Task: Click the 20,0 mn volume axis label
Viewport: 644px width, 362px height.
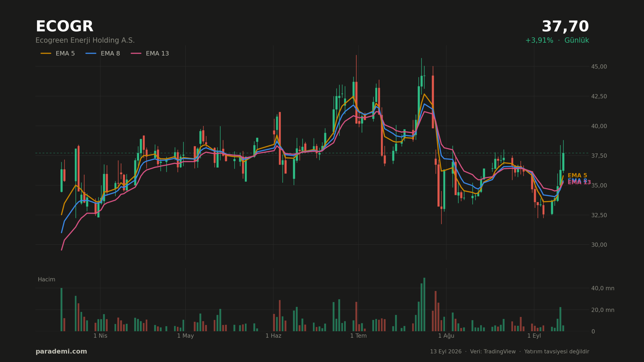Action: click(x=603, y=310)
